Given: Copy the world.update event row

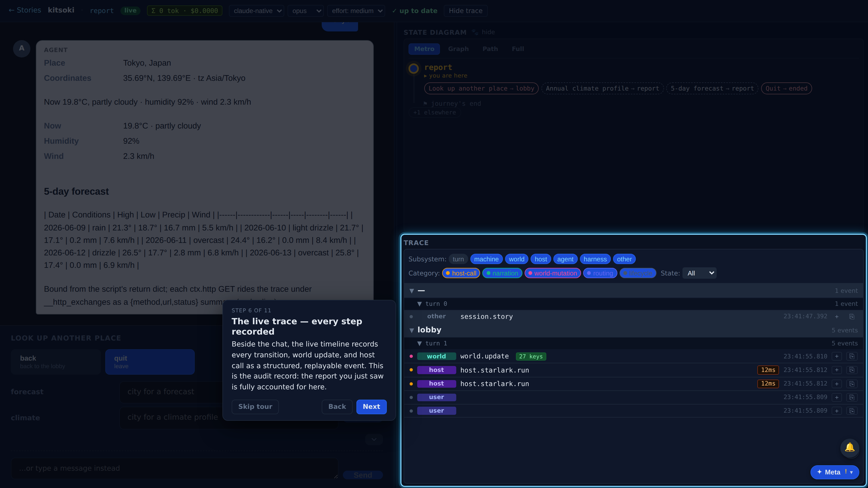Looking at the screenshot, I should (852, 356).
